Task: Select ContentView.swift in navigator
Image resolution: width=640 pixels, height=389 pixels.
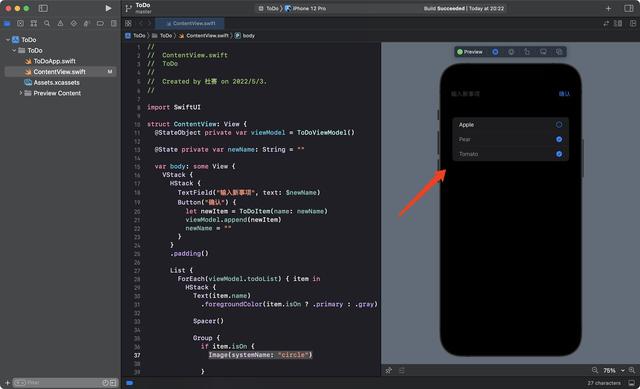Action: (x=60, y=72)
